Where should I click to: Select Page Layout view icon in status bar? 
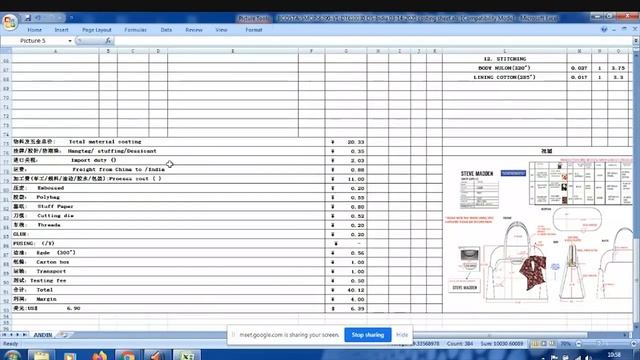(543, 344)
